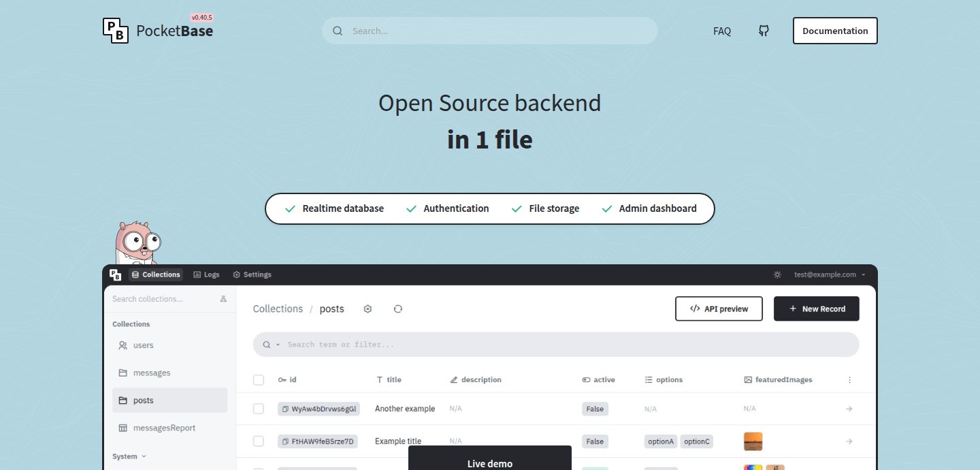Check the Example title row checkbox

point(259,441)
